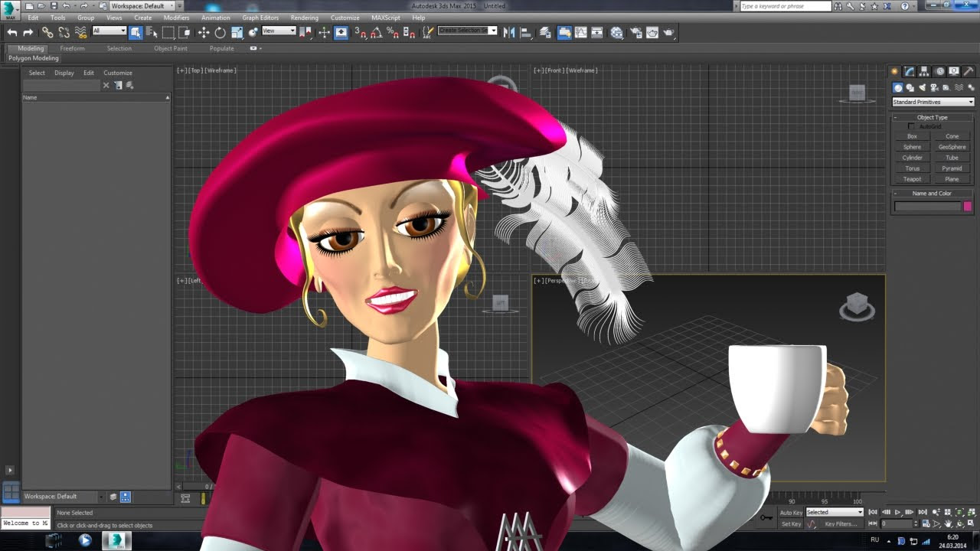Click the Mirror tool icon
Image resolution: width=980 pixels, height=551 pixels.
pyautogui.click(x=509, y=32)
